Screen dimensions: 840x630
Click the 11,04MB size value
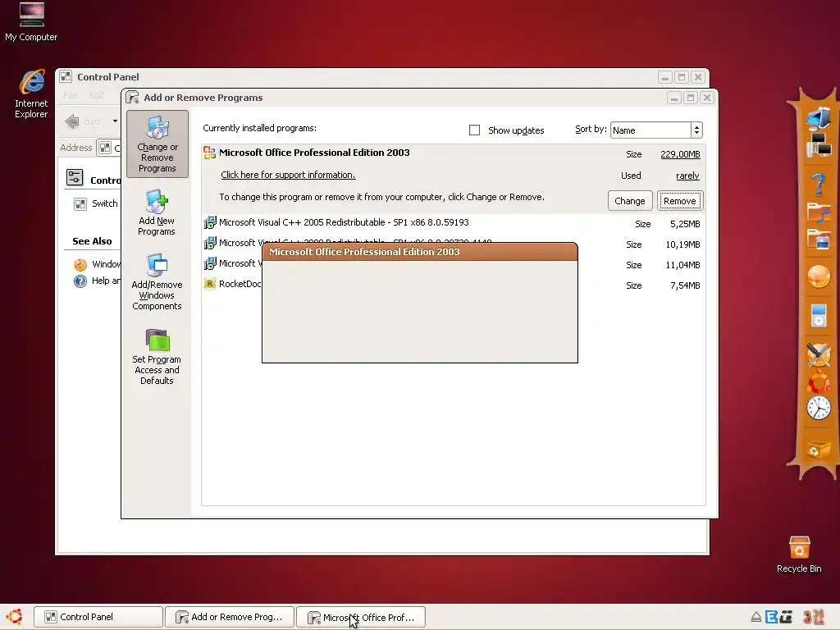coord(683,265)
